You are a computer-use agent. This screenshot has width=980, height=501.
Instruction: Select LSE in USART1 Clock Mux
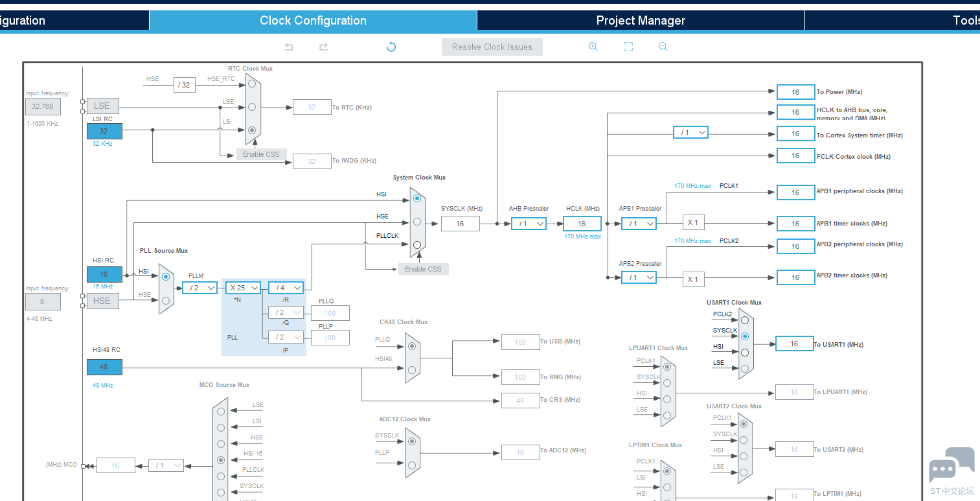pyautogui.click(x=745, y=369)
